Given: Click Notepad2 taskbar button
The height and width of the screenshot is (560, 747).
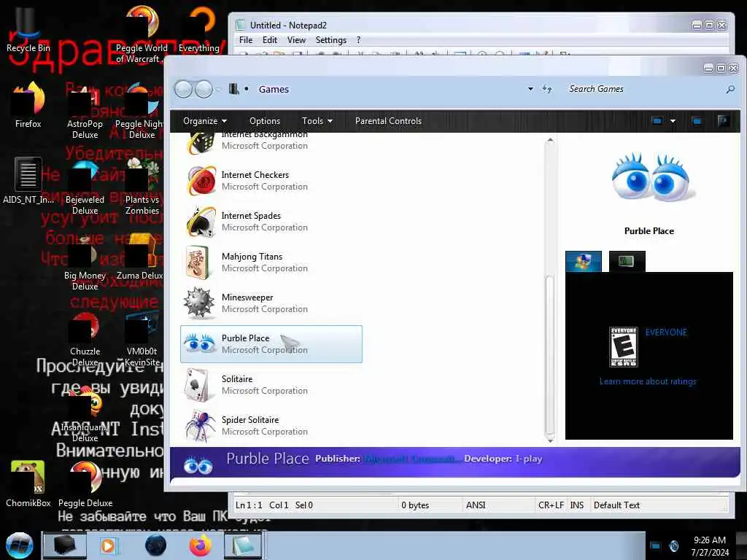Looking at the screenshot, I should [243, 545].
